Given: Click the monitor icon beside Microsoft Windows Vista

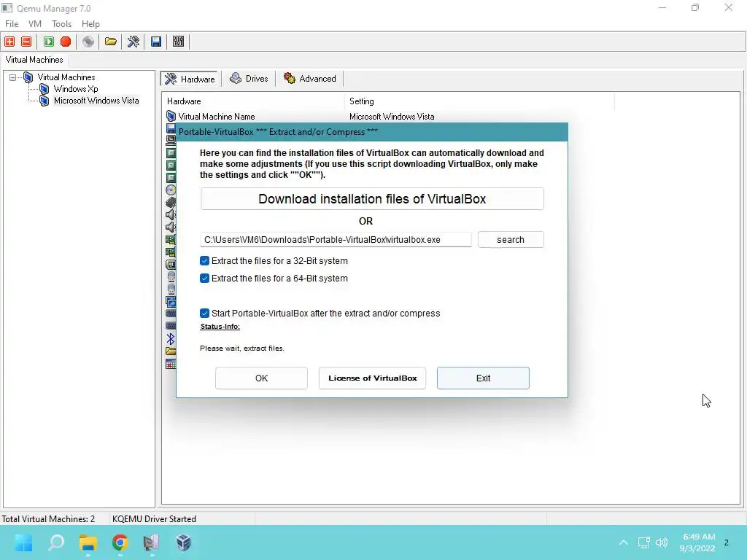Looking at the screenshot, I should [44, 101].
